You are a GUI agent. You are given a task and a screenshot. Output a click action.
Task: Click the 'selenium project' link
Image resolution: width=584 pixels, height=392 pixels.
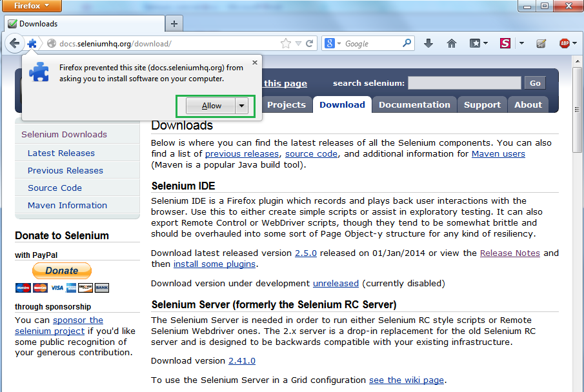(x=50, y=331)
